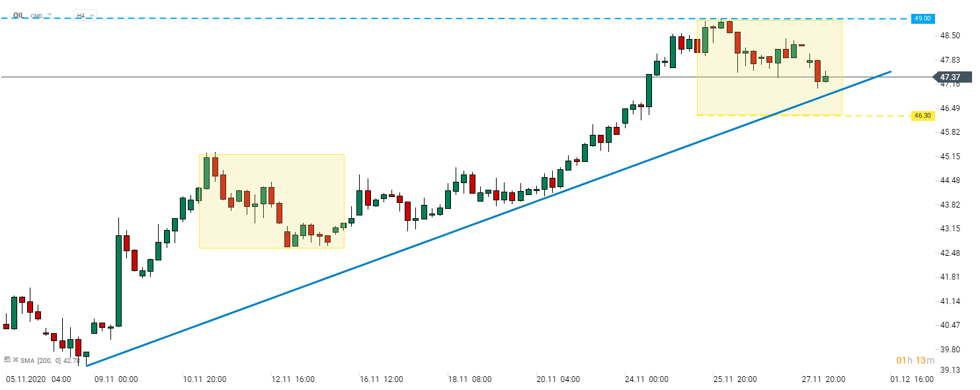Click the candle countdown timer 01h 13m
Viewport: 980px width, 390px height.
915,360
